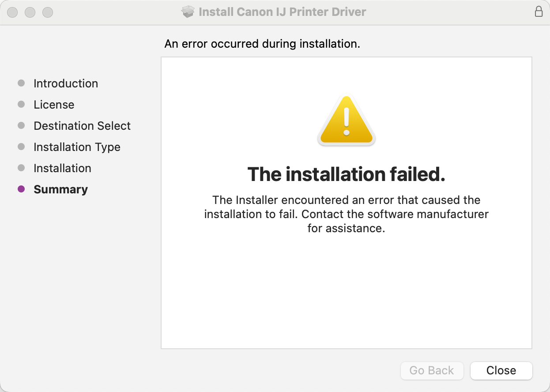Click the Install Canon IJ Printer Driver title
The image size is (550, 392).
click(x=283, y=12)
